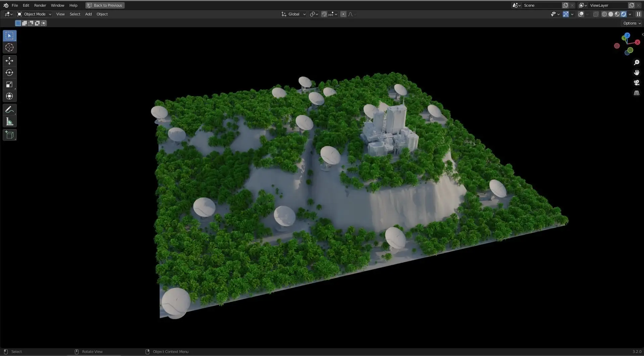Viewport: 644px width, 356px height.
Task: Open the Render menu
Action: pos(40,5)
